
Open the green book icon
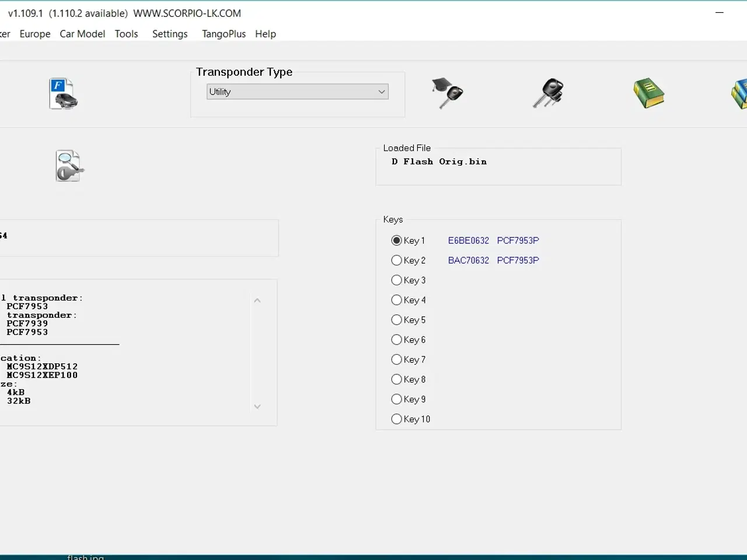[649, 94]
